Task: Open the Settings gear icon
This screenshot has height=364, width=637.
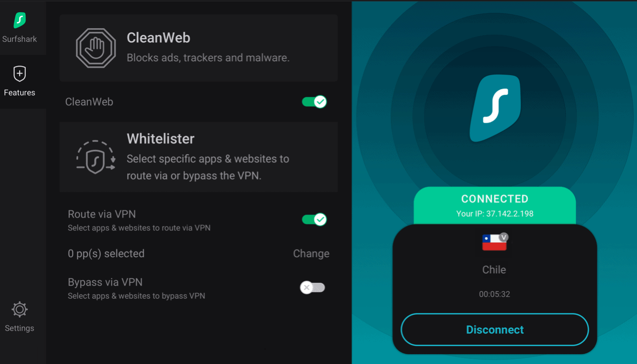Action: (x=20, y=310)
